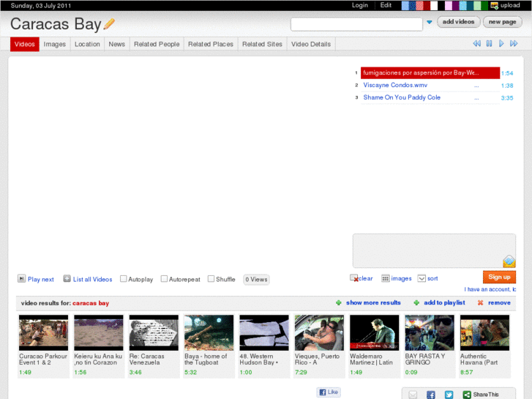Click the comment text box under playlist
The image size is (532, 399).
434,250
